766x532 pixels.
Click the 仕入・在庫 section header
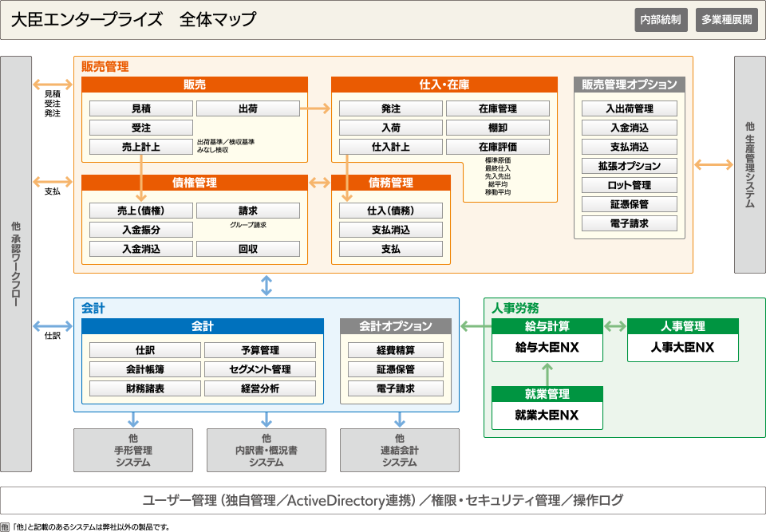pyautogui.click(x=444, y=85)
